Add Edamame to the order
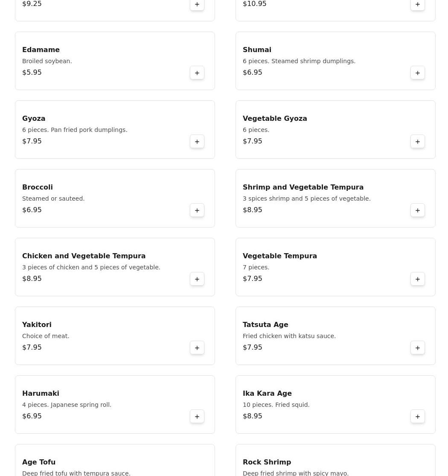Viewport: 448px width, 476px height. coord(197,73)
